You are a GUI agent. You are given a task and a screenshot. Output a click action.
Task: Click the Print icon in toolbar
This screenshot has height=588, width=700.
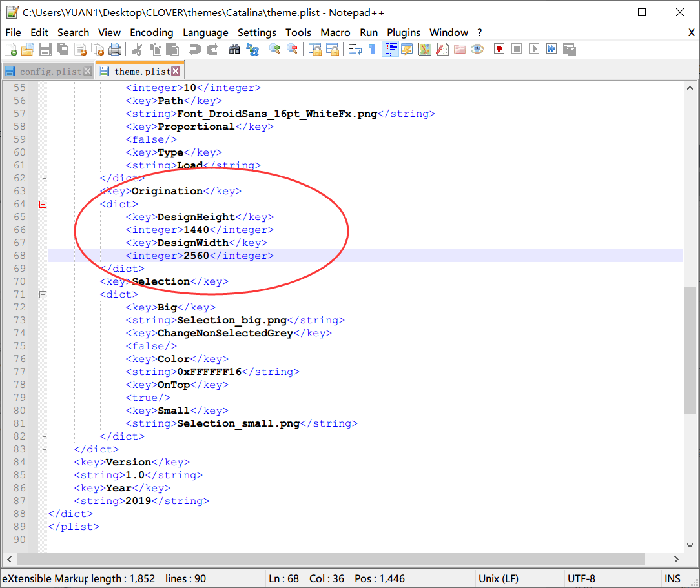[115, 49]
